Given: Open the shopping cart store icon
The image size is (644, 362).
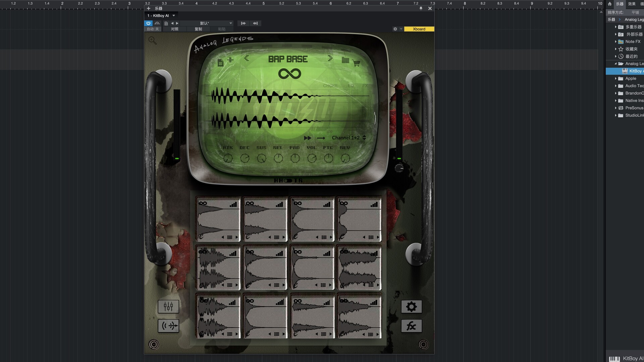Looking at the screenshot, I should pos(356,63).
